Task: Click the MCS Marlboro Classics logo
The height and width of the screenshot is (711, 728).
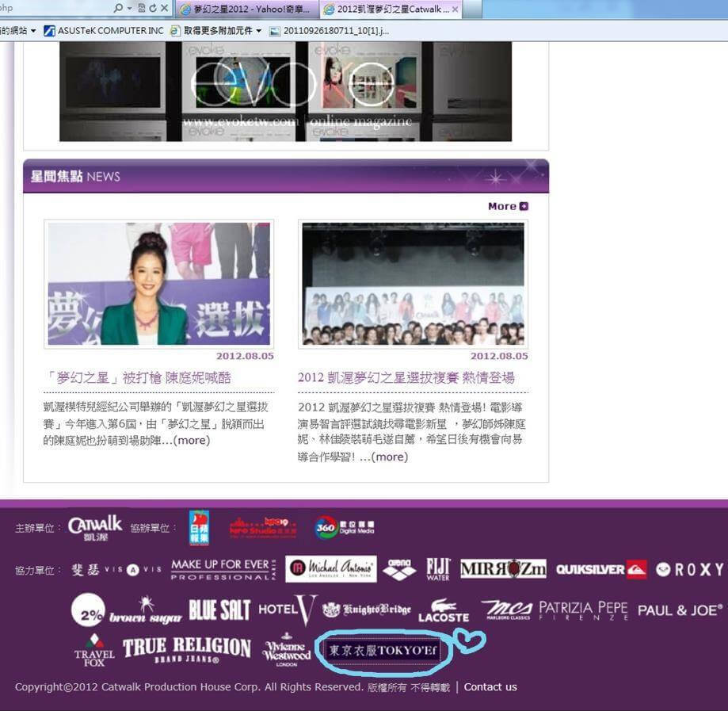Action: (507, 610)
